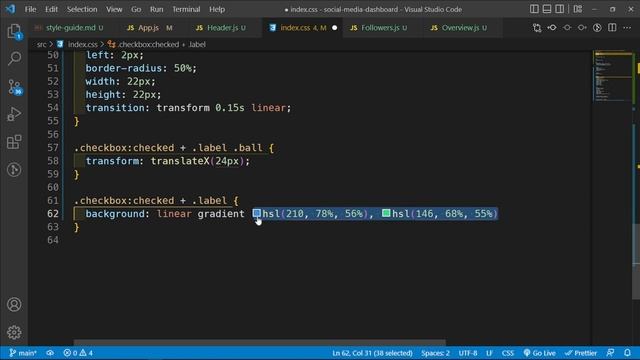Toggle the secondary side bar layout button

(x=560, y=9)
